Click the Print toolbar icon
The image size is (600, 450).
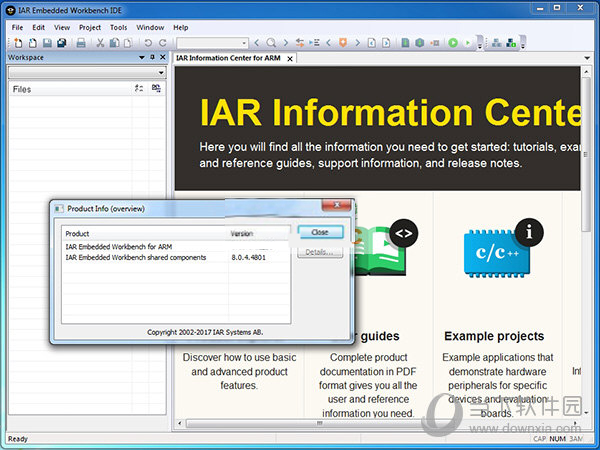pyautogui.click(x=81, y=43)
